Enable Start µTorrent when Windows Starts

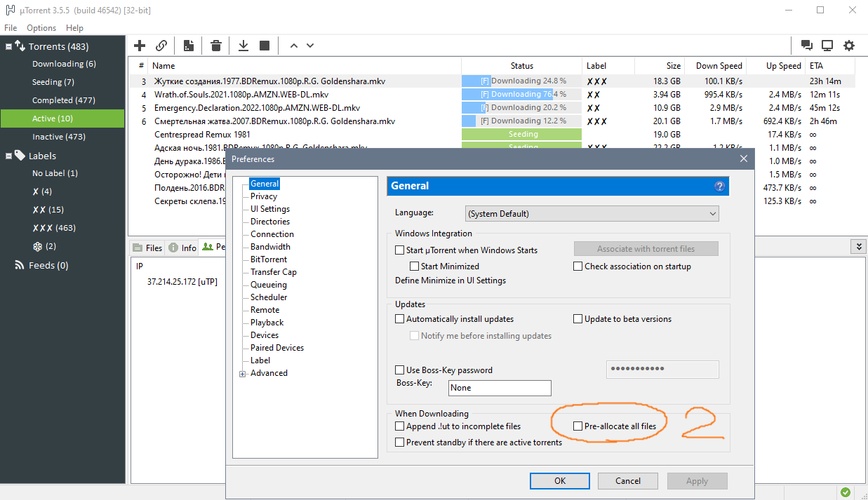point(399,250)
